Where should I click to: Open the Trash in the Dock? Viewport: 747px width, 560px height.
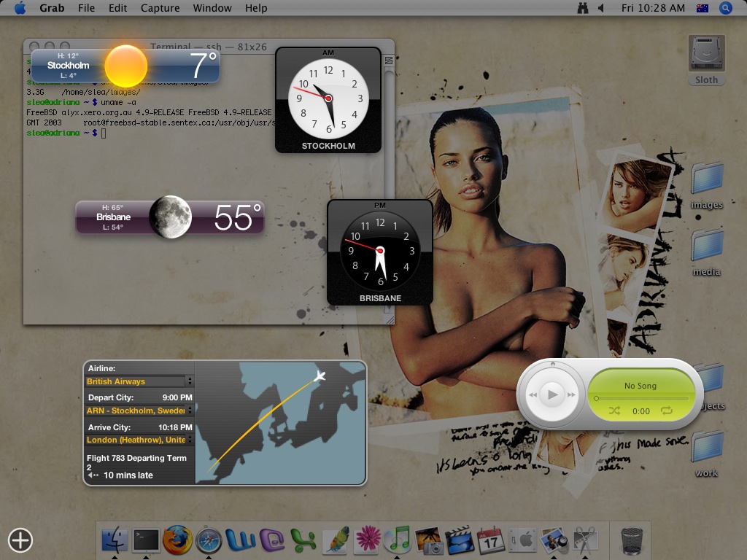(x=631, y=541)
